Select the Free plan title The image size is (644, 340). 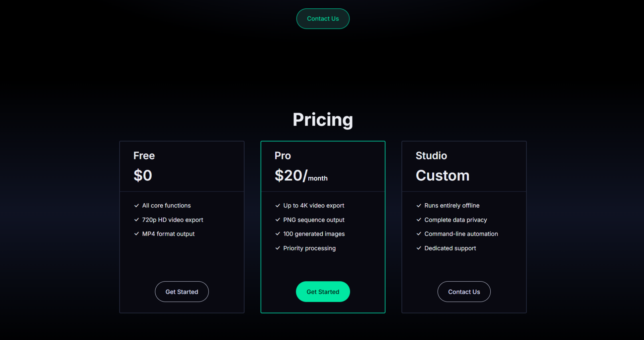point(144,156)
